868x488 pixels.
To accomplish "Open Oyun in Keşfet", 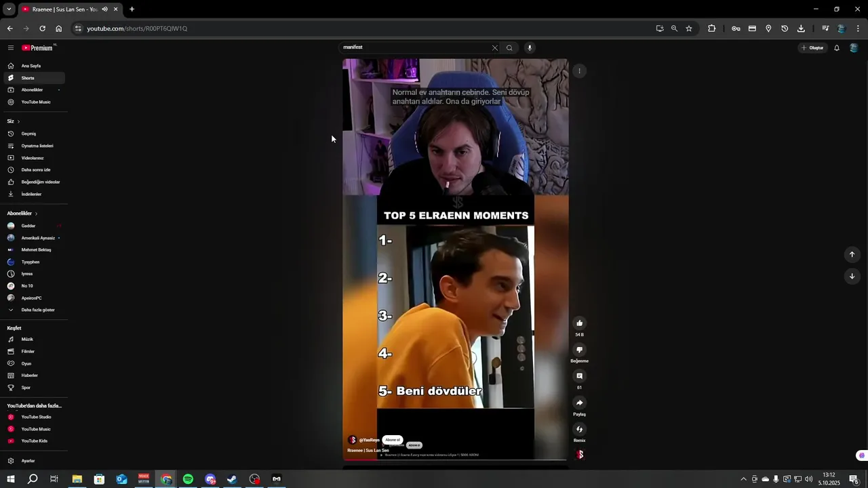I will pos(33,364).
